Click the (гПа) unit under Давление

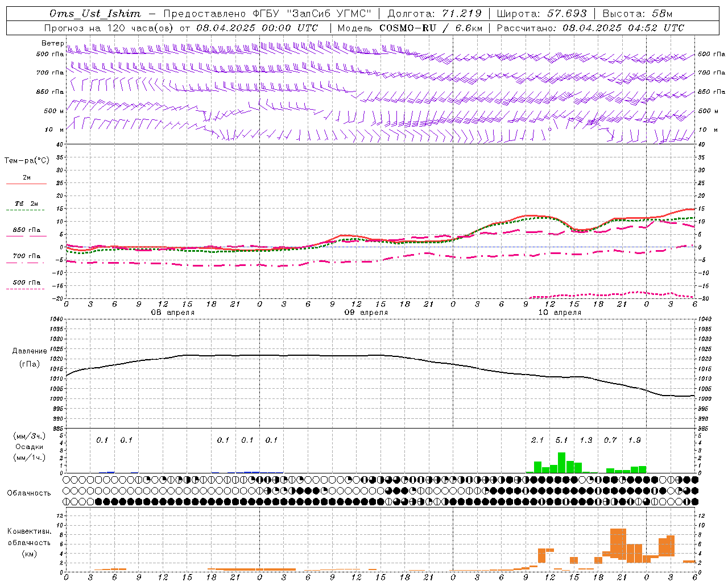click(29, 364)
